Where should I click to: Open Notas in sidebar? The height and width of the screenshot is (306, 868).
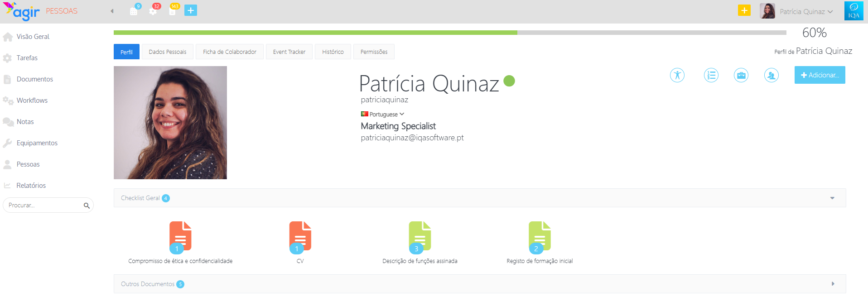[25, 122]
